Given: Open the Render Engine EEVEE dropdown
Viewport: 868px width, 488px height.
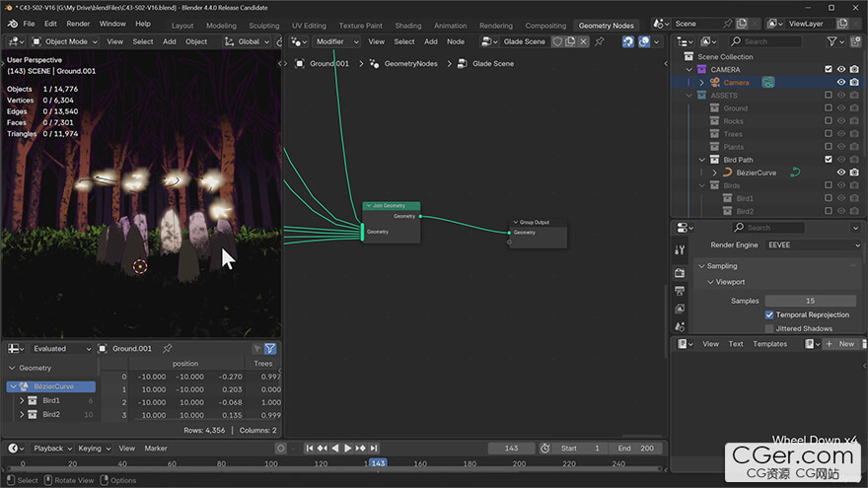Looking at the screenshot, I should 813,245.
